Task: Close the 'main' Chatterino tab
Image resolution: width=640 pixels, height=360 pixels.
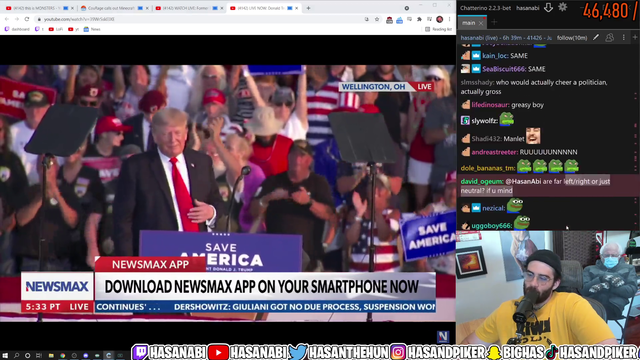Action: tap(481, 23)
